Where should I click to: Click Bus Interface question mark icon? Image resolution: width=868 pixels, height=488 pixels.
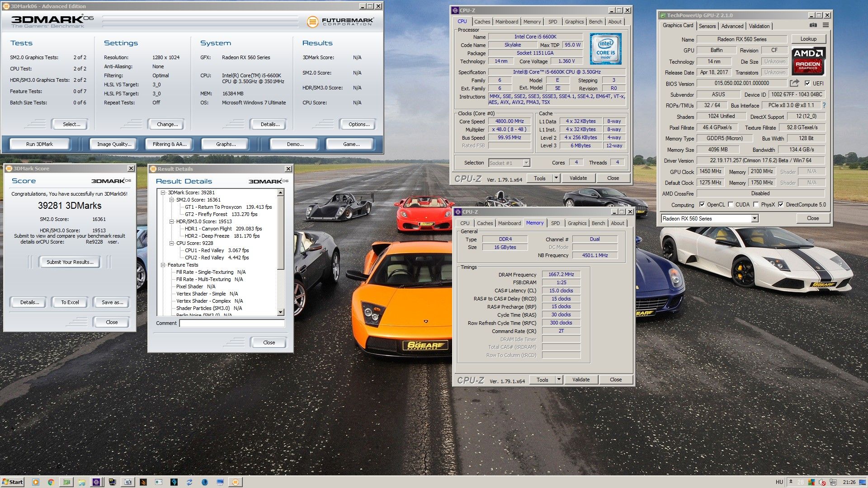[x=824, y=105]
